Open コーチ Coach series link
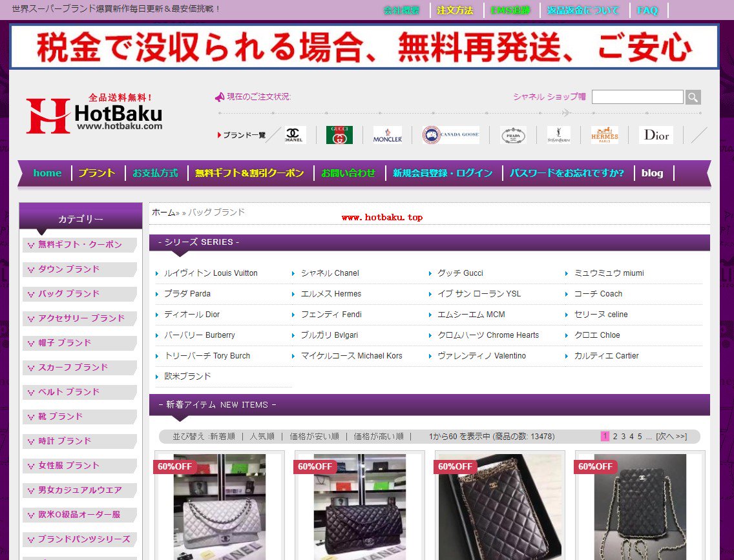The height and width of the screenshot is (560, 734). click(598, 294)
